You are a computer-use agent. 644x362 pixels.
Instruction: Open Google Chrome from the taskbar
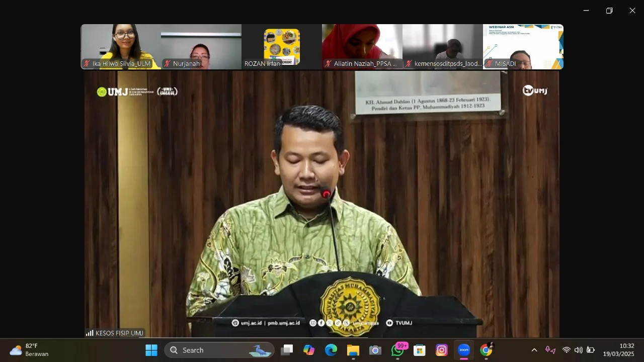(486, 350)
